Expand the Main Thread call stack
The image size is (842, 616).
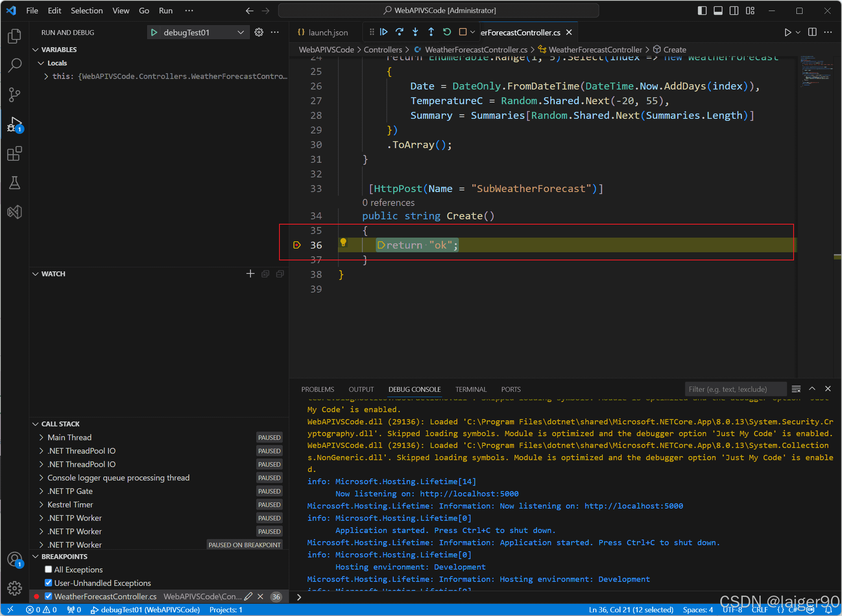41,437
